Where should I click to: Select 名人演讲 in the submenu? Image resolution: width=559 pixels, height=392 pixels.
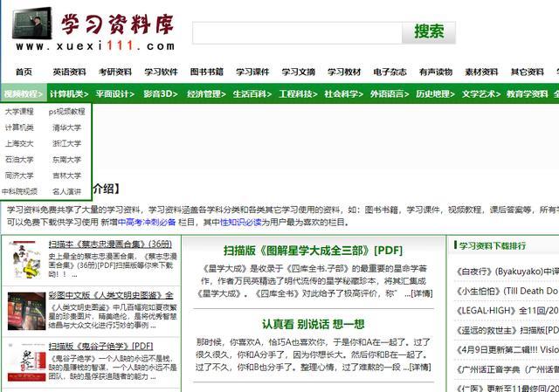(x=66, y=191)
